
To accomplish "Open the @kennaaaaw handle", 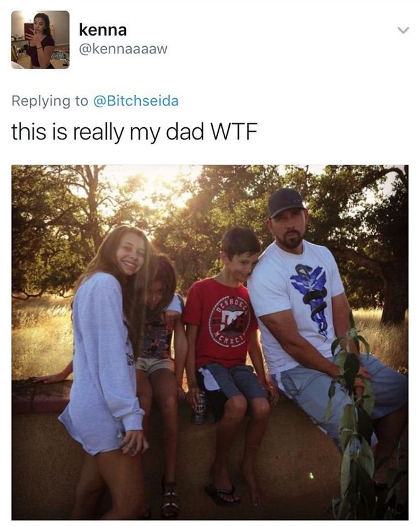I will [123, 49].
